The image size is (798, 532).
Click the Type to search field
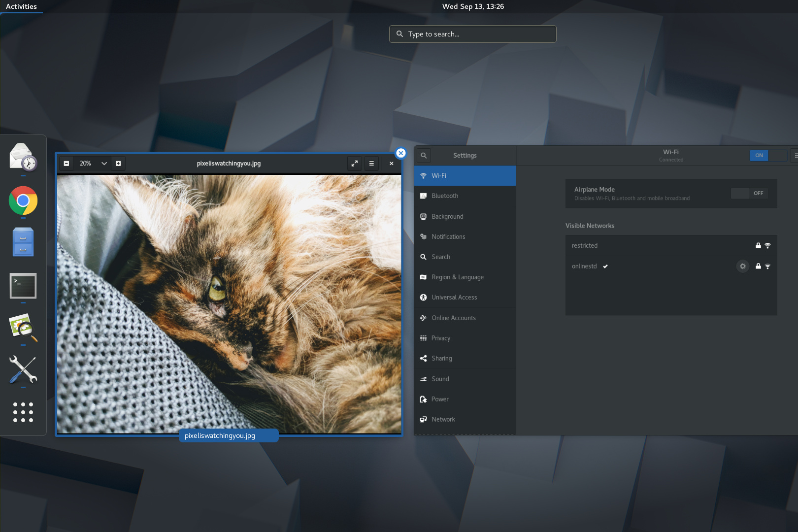[473, 34]
